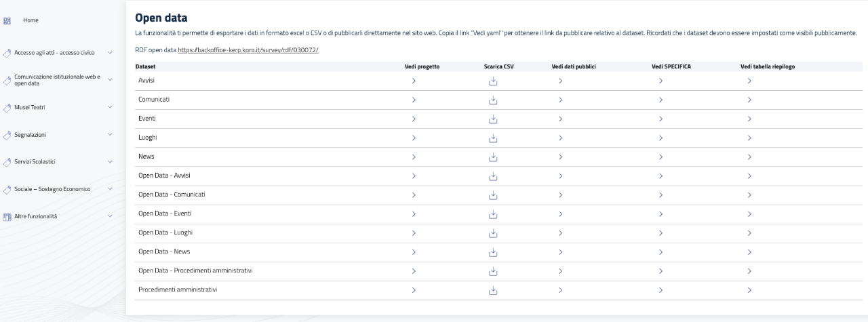Image resolution: width=868 pixels, height=322 pixels.
Task: Download CSV for Open Data - Comunicati
Action: 494,195
